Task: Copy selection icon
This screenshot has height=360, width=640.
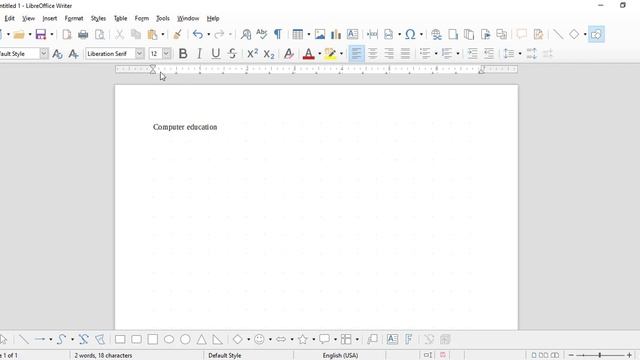Action: point(136,34)
